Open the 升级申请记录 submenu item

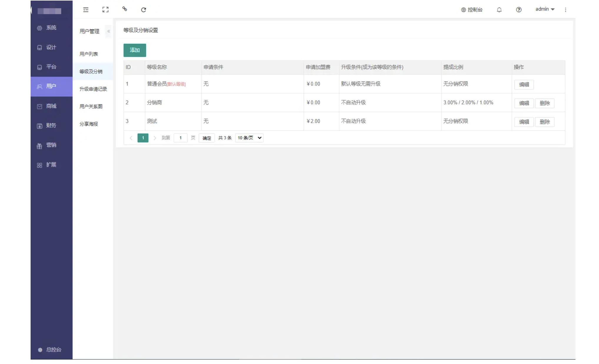[93, 89]
